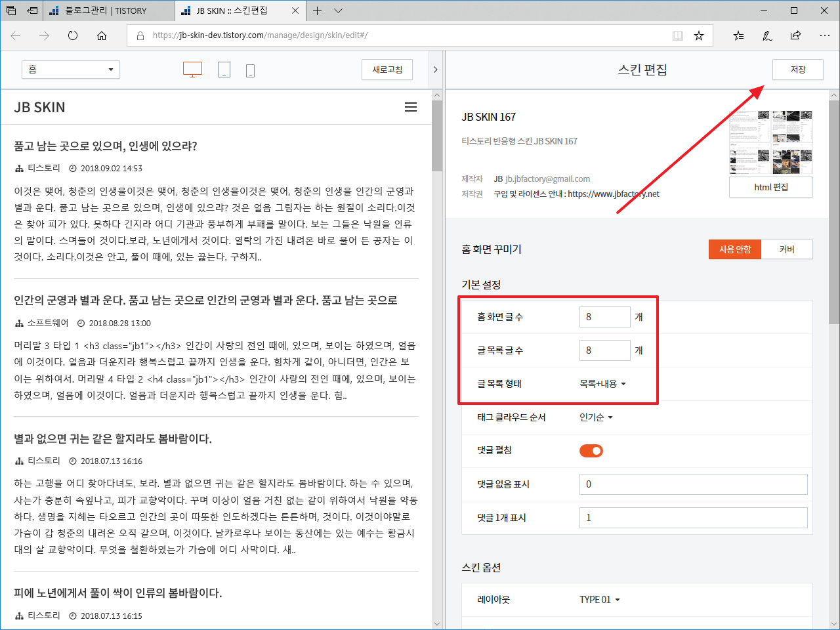
Task: Click 2018.08.28 13:00 post date
Action: tap(120, 324)
